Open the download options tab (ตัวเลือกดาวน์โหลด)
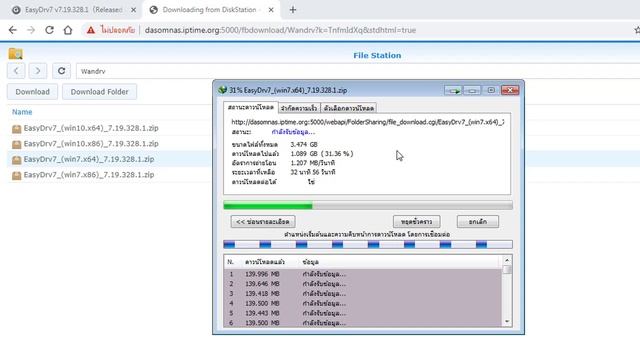Image resolution: width=640 pixels, height=360 pixels. 349,108
